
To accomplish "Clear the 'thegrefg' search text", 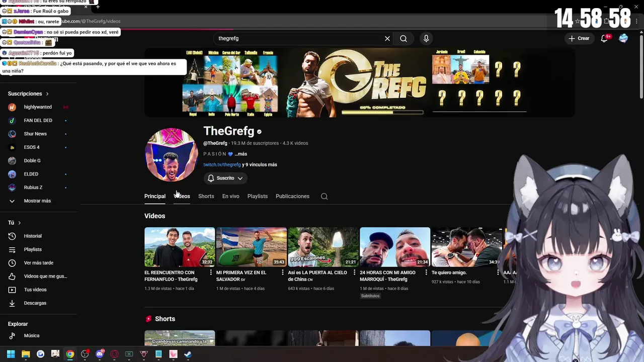I will click(x=387, y=38).
